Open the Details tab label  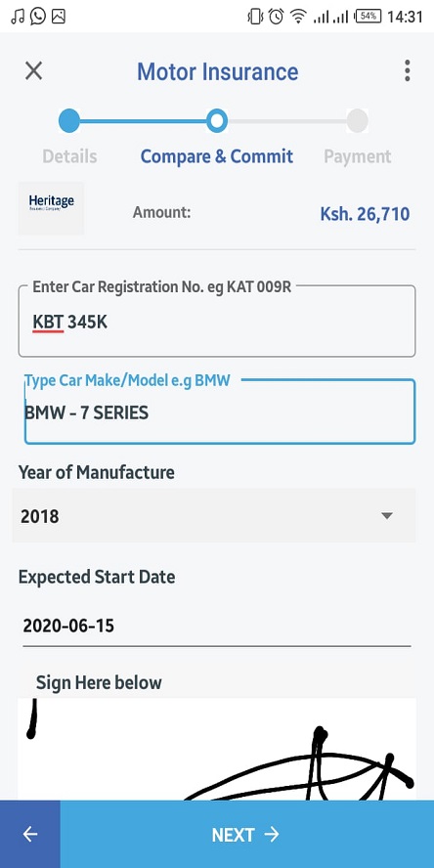tap(69, 156)
